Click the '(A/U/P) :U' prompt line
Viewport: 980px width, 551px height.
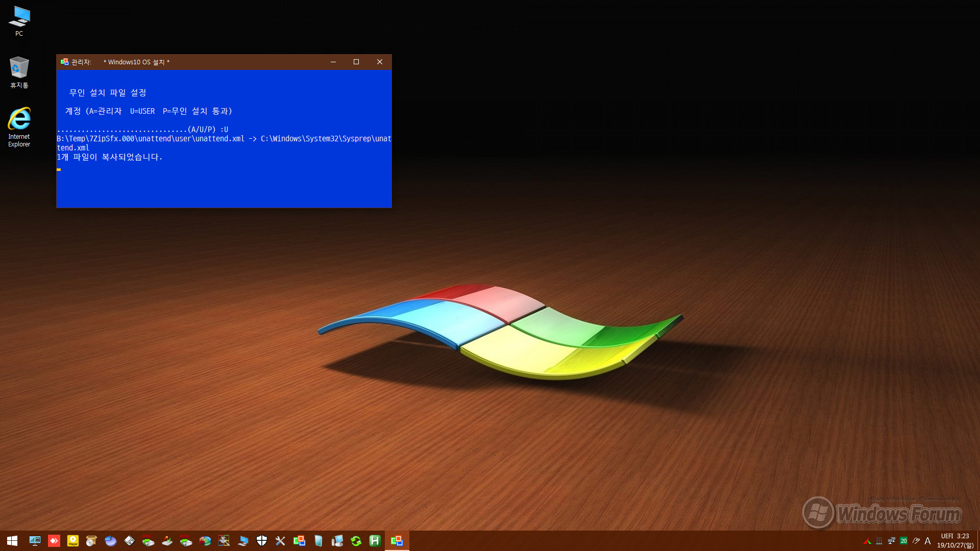pos(142,130)
